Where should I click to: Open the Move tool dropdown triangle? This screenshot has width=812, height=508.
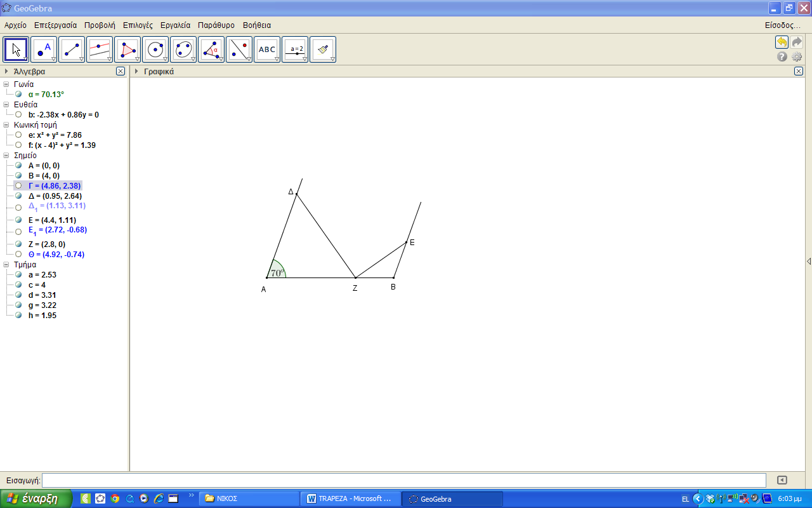pos(26,59)
